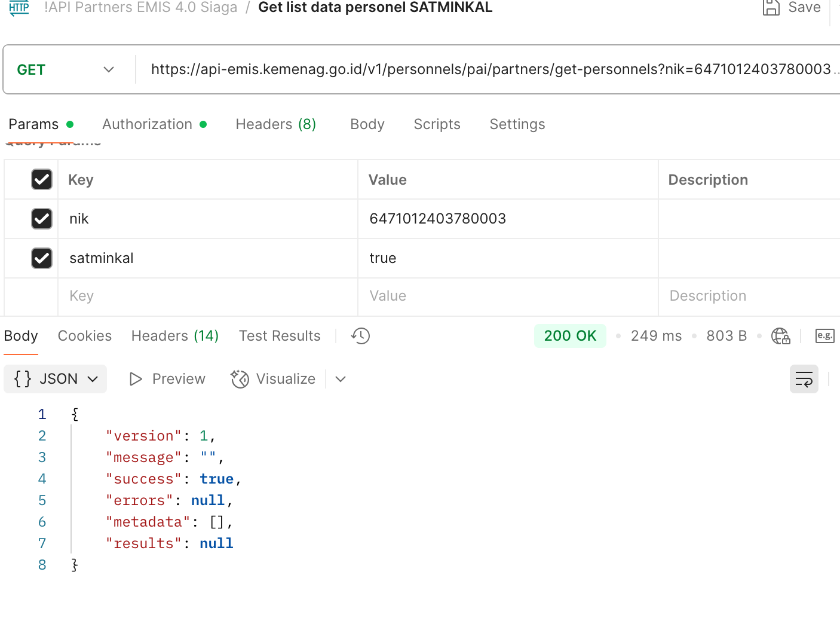Switch to the Authorization tab

tap(148, 124)
